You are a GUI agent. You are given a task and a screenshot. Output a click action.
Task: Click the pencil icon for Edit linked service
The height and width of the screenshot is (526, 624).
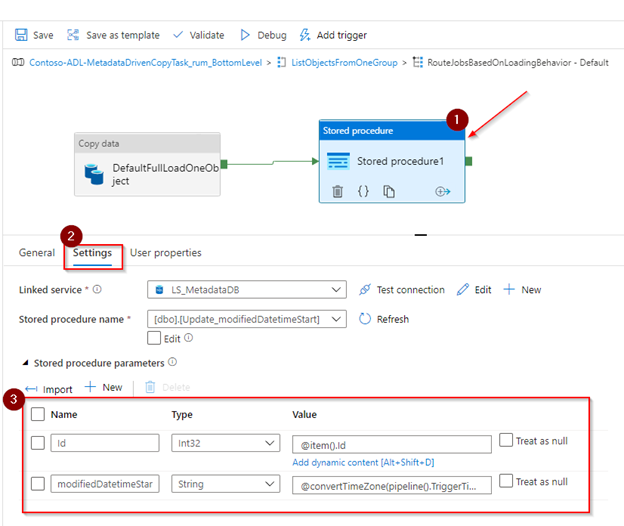tap(463, 290)
